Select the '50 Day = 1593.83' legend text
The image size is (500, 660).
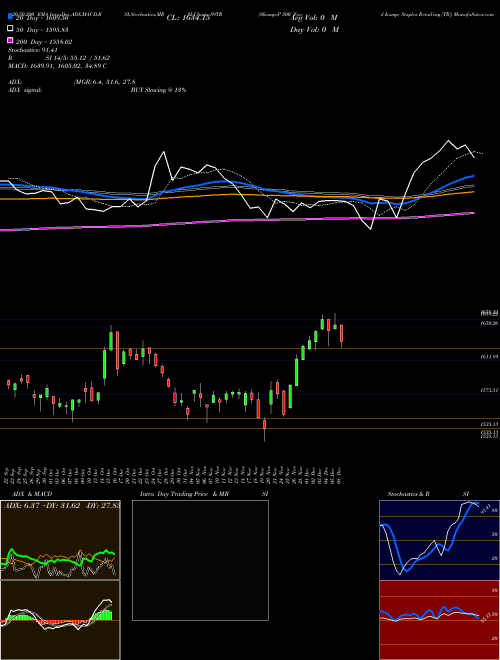(43, 30)
